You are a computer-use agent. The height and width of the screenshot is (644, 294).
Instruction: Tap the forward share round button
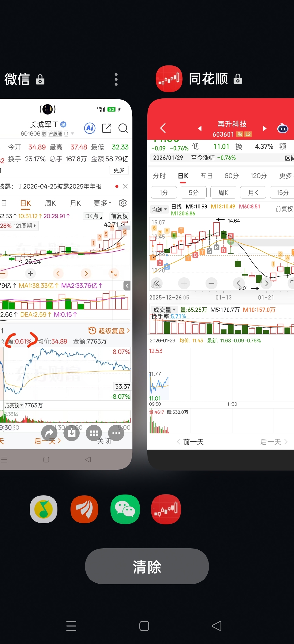click(49, 433)
